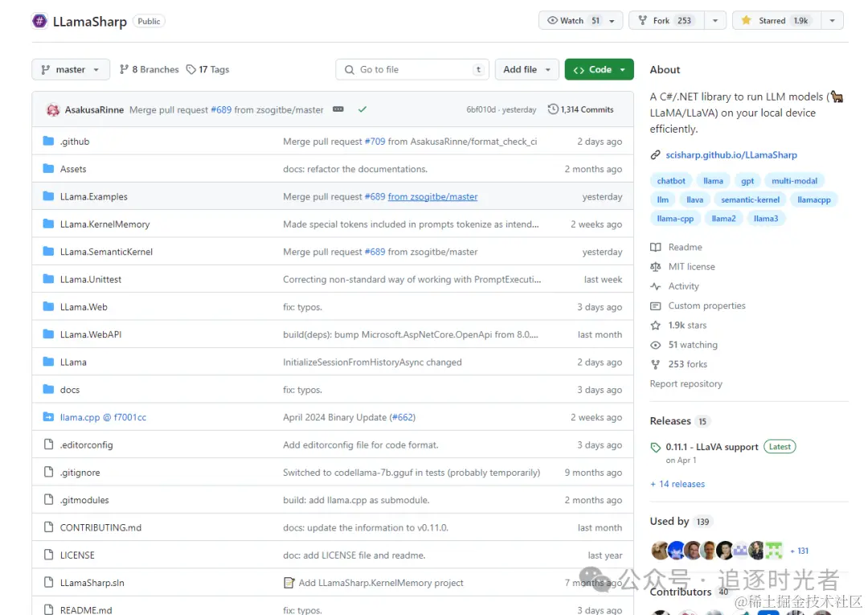Open the llama.cpp @ f7001cc submodule
The image size is (868, 615).
[x=103, y=417]
